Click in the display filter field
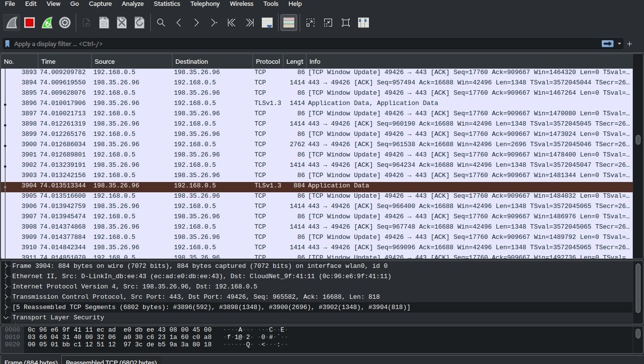This screenshot has height=364, width=644. tap(295, 44)
